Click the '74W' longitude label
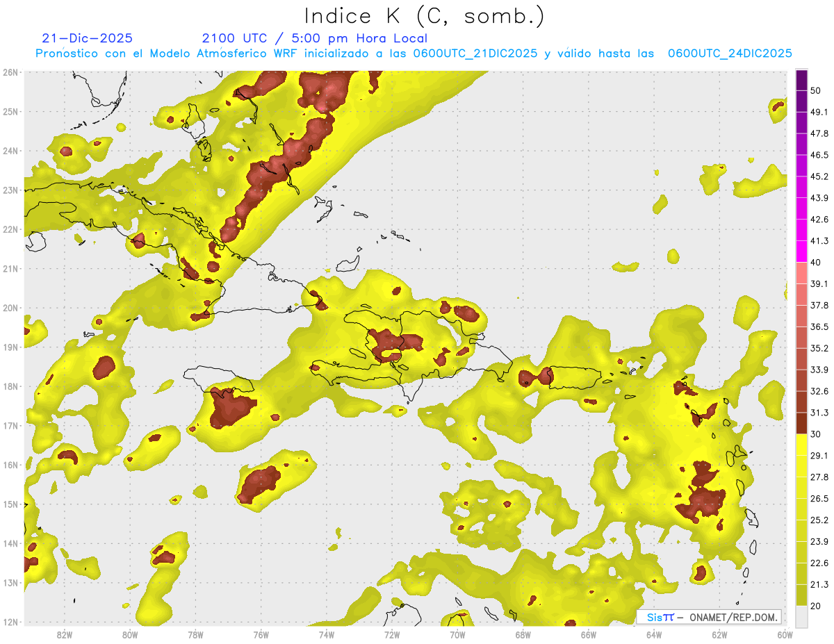The image size is (834, 644). tap(327, 634)
